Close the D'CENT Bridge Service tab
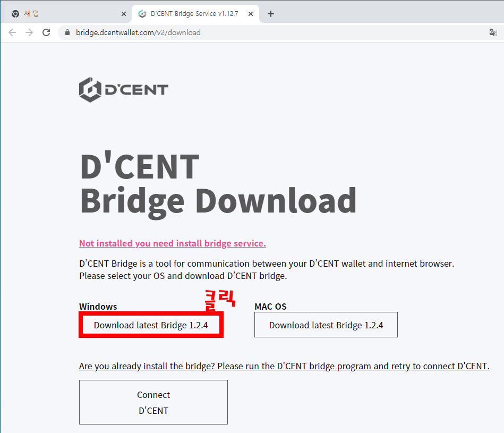The width and height of the screenshot is (504, 433). (251, 14)
